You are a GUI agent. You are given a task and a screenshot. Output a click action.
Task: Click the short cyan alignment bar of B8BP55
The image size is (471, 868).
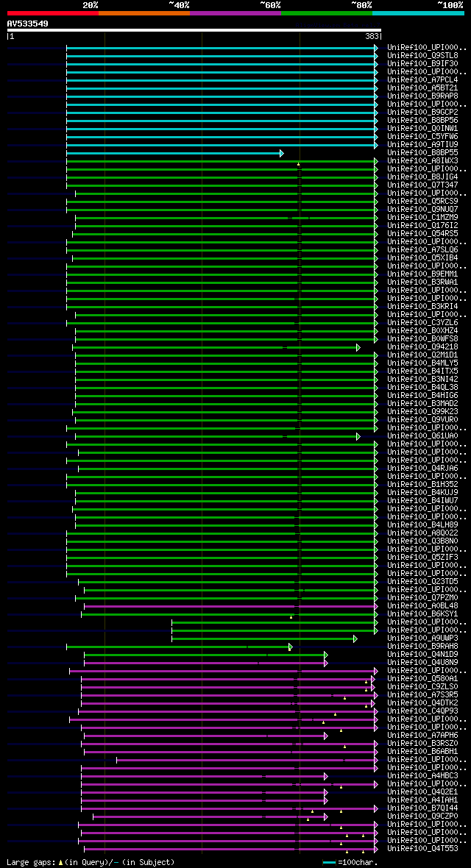point(175,153)
